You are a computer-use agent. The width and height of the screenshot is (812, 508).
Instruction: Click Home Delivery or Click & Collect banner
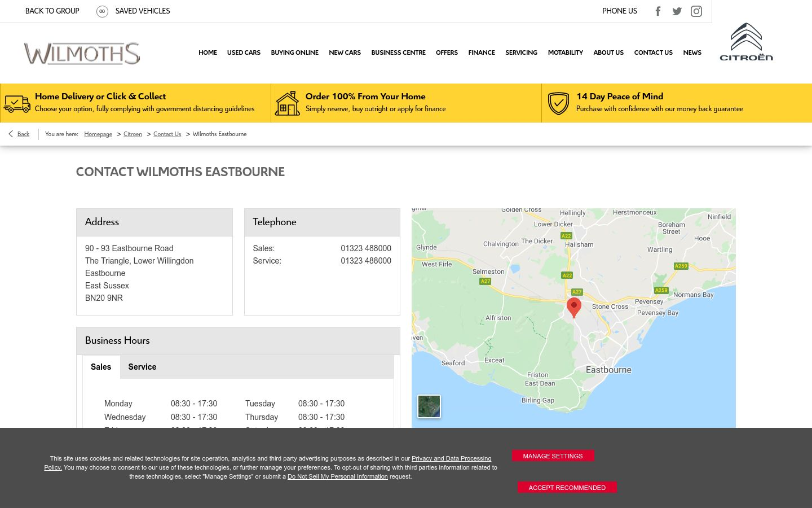tap(135, 103)
